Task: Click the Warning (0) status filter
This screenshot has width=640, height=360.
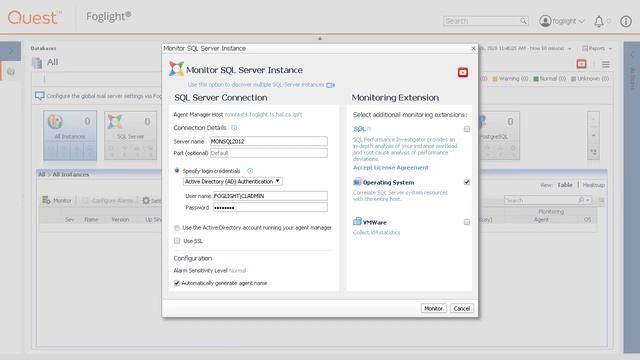Action: click(510, 78)
